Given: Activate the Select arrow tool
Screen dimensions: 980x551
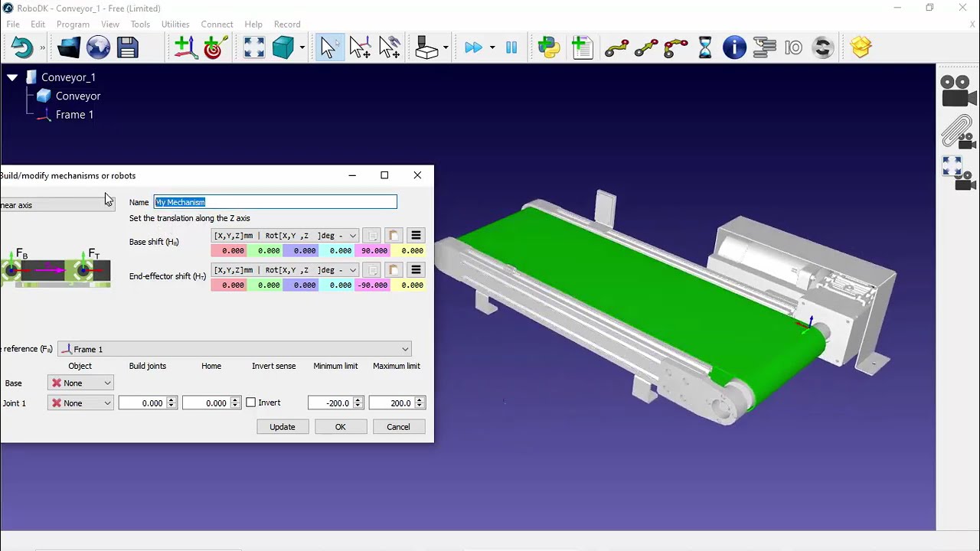Looking at the screenshot, I should pyautogui.click(x=328, y=47).
